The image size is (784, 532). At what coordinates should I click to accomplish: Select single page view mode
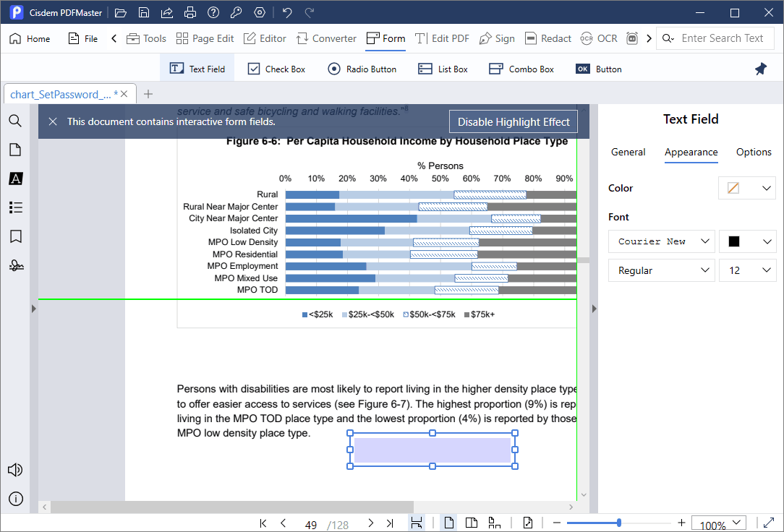pyautogui.click(x=449, y=523)
